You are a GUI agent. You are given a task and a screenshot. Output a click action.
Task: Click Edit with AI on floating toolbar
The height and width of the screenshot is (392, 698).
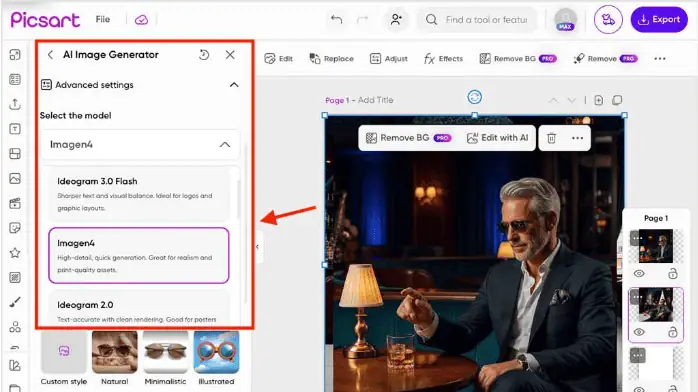pos(497,138)
